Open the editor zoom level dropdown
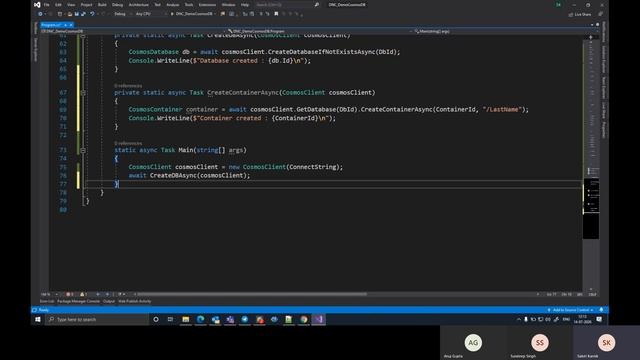This screenshot has width=640, height=360. click(x=49, y=294)
